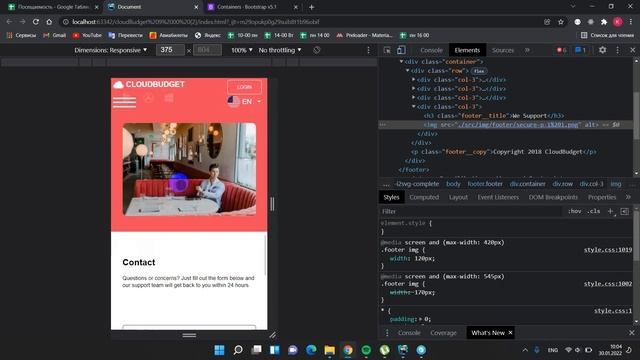
Task: Switch to the Sources tab
Action: click(x=503, y=50)
